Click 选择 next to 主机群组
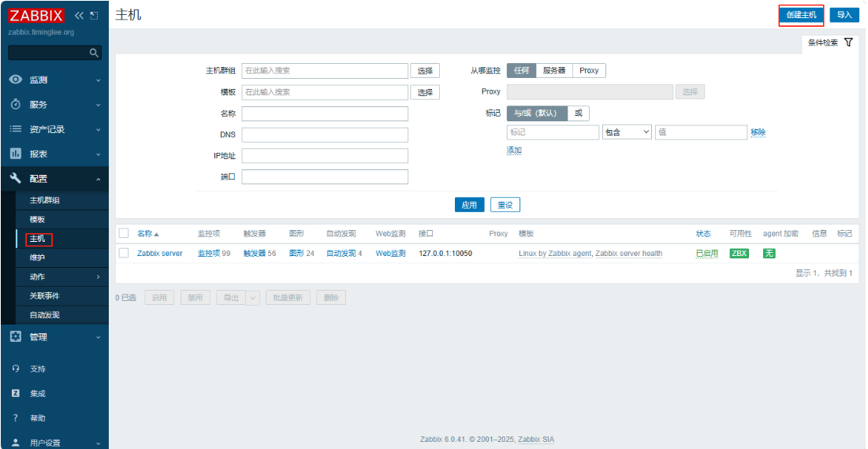Viewport: 868px width, 449px height. (x=425, y=71)
